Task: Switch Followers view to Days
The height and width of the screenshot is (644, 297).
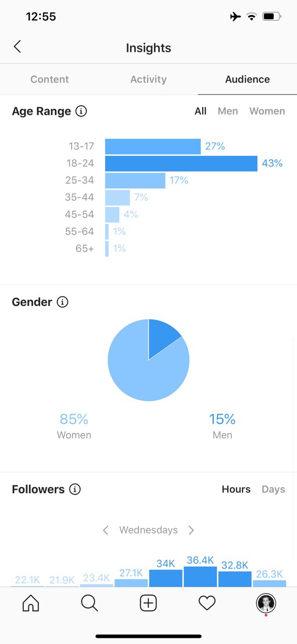Action: tap(273, 489)
